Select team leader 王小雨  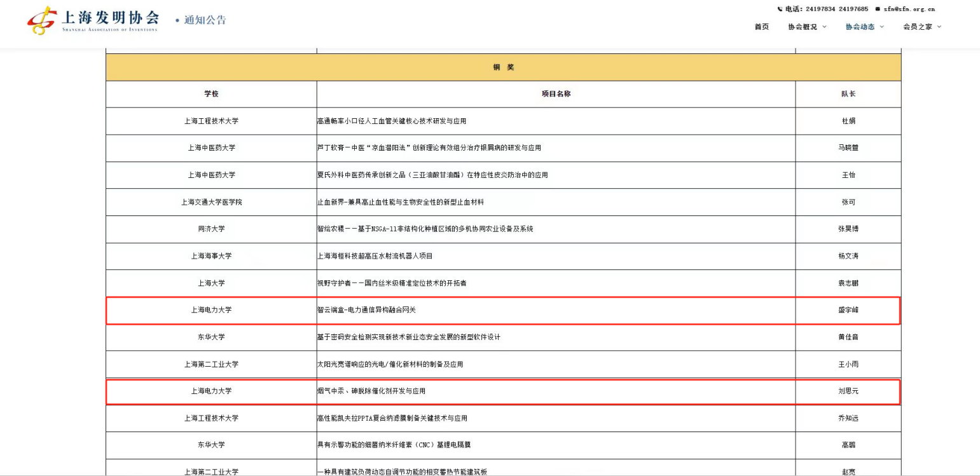tap(848, 364)
